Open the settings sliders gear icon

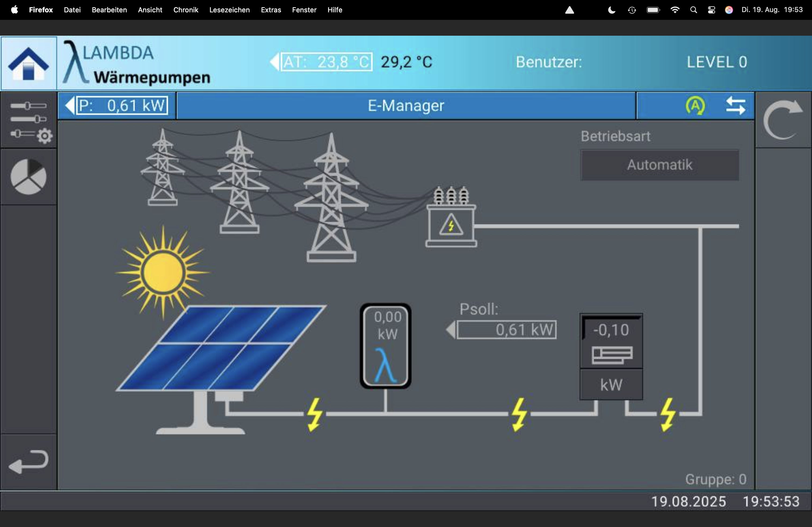point(29,120)
